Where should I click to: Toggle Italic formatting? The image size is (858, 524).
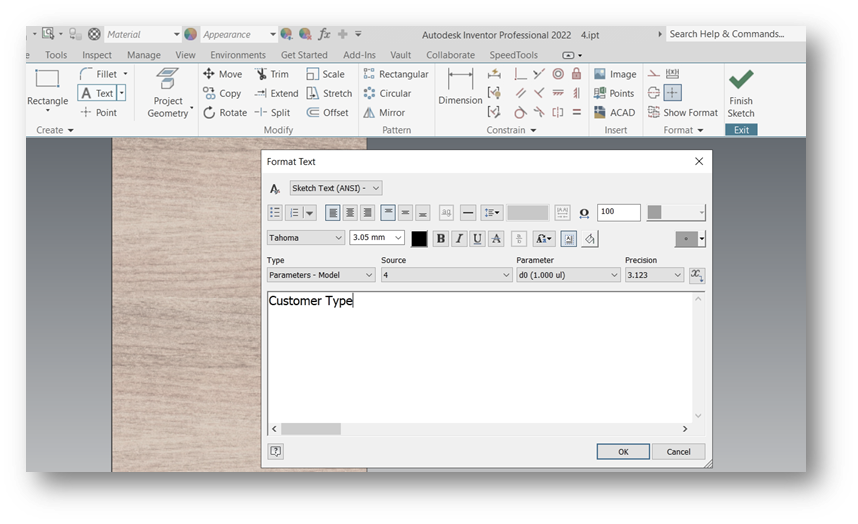tap(459, 238)
